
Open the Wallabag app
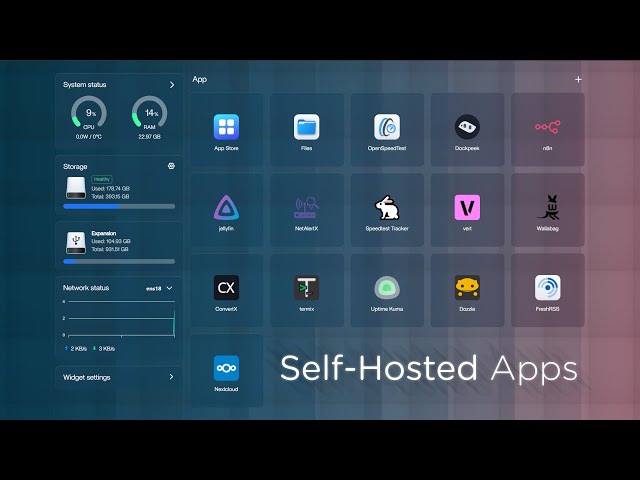click(x=547, y=209)
